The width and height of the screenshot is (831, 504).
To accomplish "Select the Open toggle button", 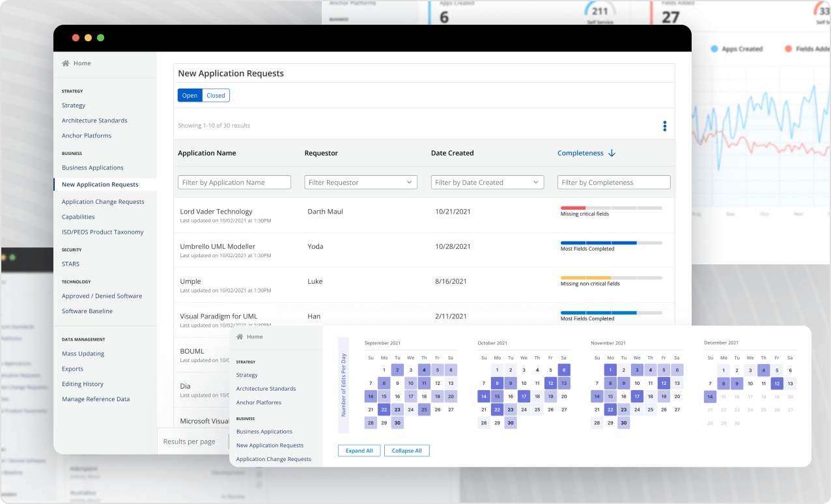I will [x=190, y=95].
